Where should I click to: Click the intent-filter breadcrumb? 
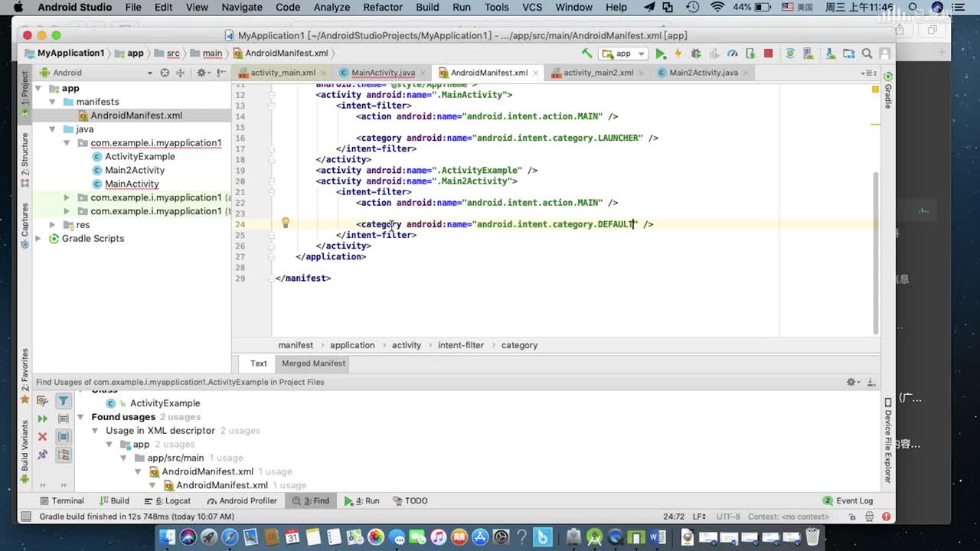460,345
